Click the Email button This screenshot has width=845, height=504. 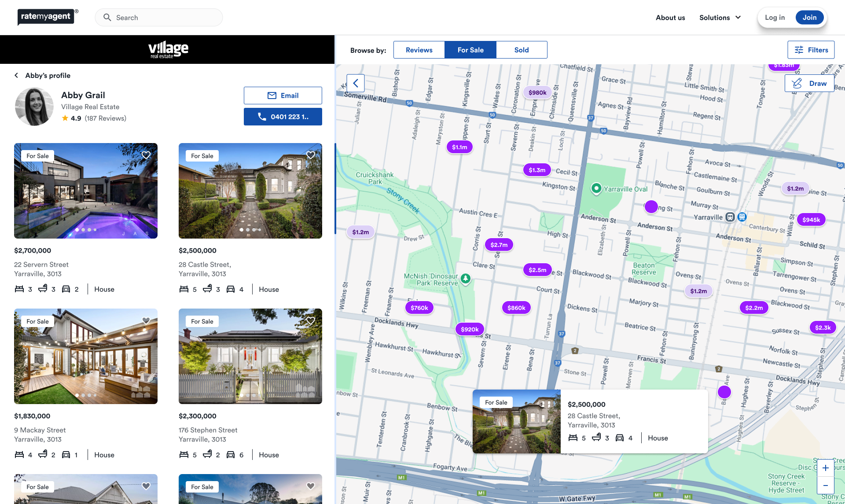pyautogui.click(x=283, y=96)
